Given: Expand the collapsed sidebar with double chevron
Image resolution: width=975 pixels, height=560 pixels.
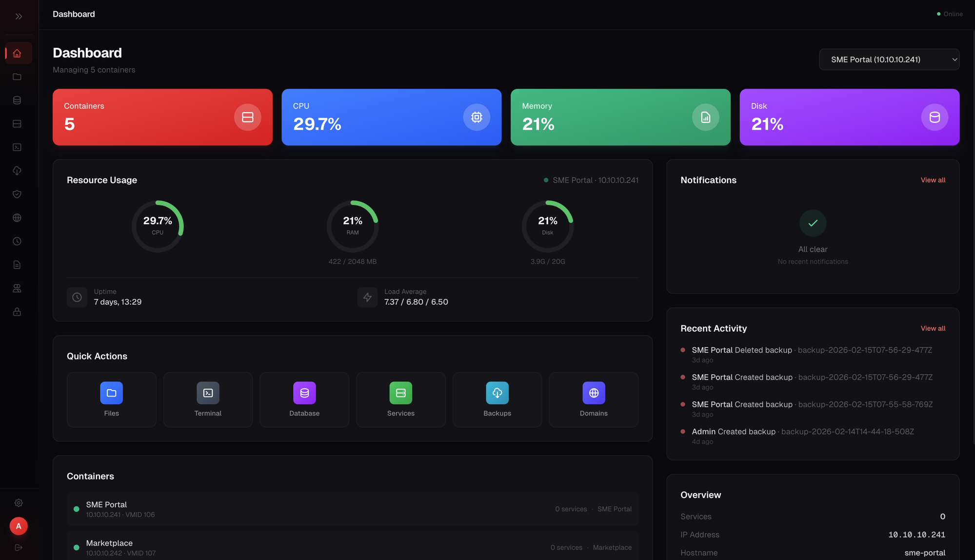Looking at the screenshot, I should (x=19, y=16).
